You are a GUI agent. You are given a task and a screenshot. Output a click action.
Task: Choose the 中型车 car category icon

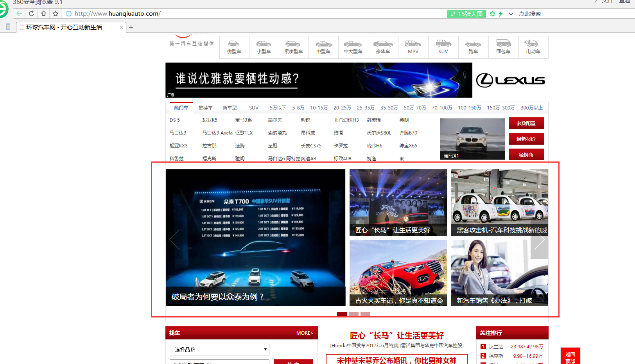[x=323, y=47]
